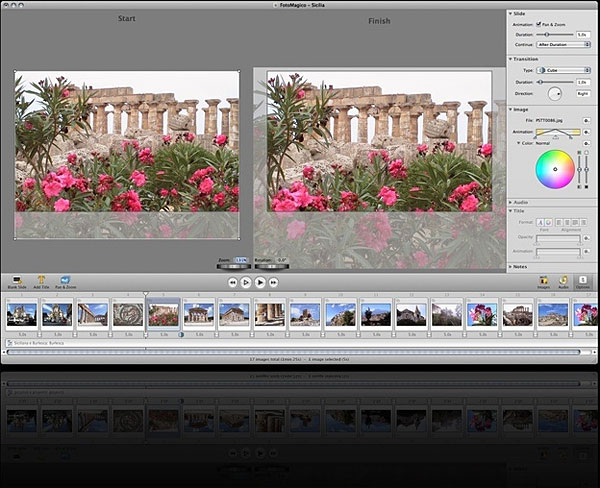Click the Blank Slide toolbar icon
Image resolution: width=600 pixels, height=488 pixels.
tap(17, 280)
